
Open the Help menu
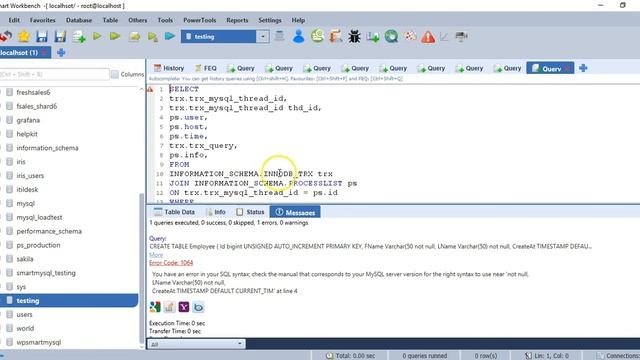(298, 20)
